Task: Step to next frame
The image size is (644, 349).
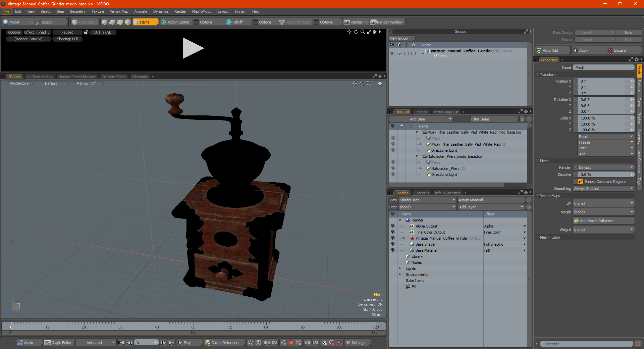Action: tap(163, 343)
